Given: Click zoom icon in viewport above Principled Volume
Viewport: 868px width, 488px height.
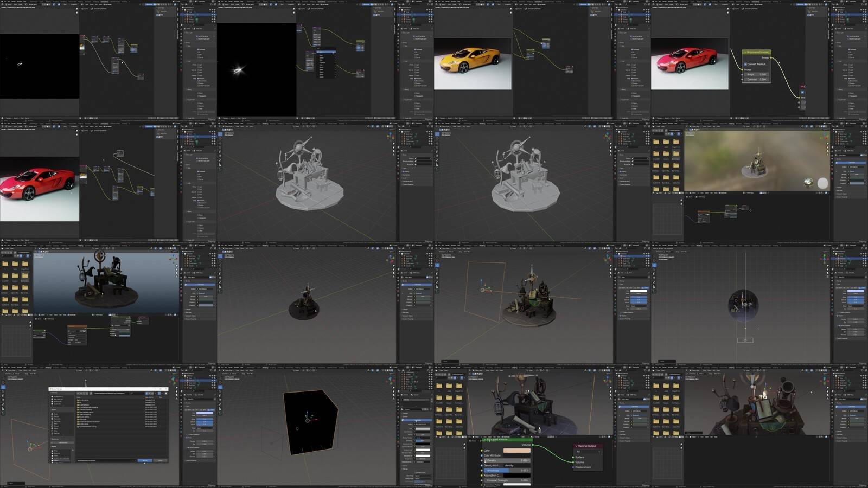Looking at the screenshot, I should [611, 388].
